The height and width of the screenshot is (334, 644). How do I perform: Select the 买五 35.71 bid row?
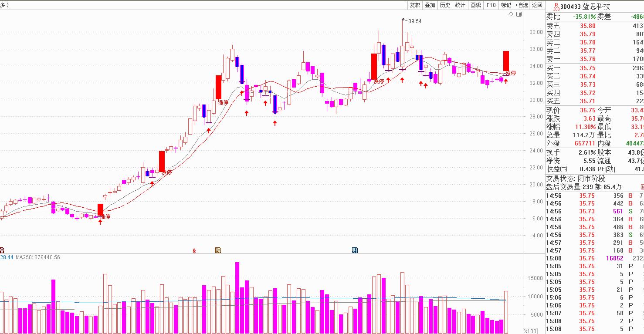click(595, 101)
